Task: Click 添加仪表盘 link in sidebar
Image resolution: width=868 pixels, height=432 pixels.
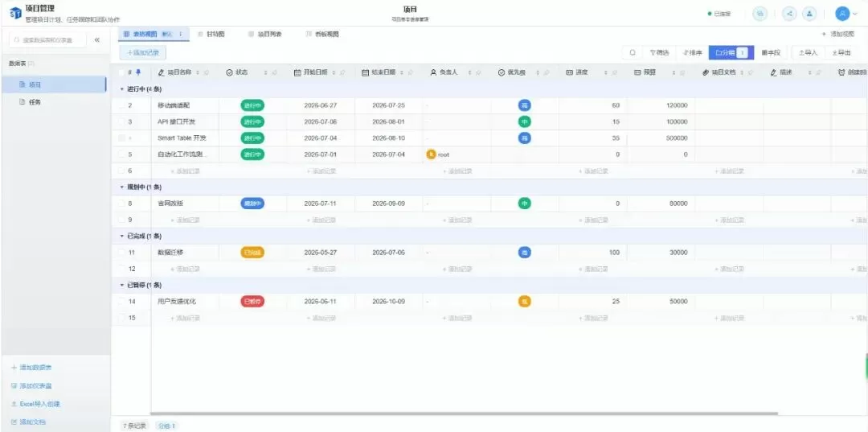Action: tap(31, 386)
